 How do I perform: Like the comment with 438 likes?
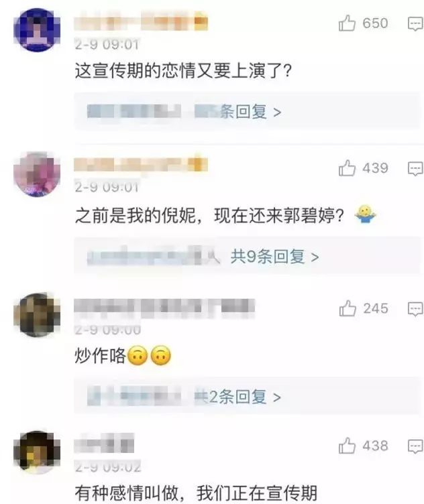(347, 446)
